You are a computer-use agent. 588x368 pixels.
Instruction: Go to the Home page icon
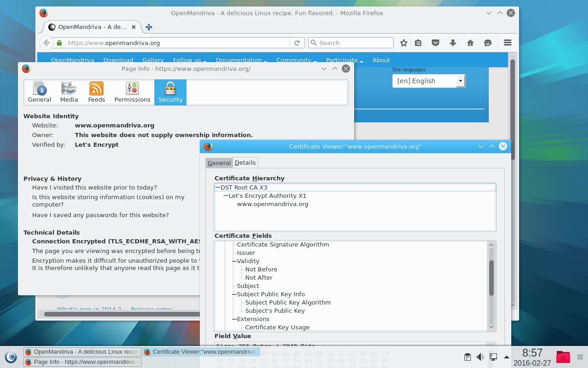(470, 43)
